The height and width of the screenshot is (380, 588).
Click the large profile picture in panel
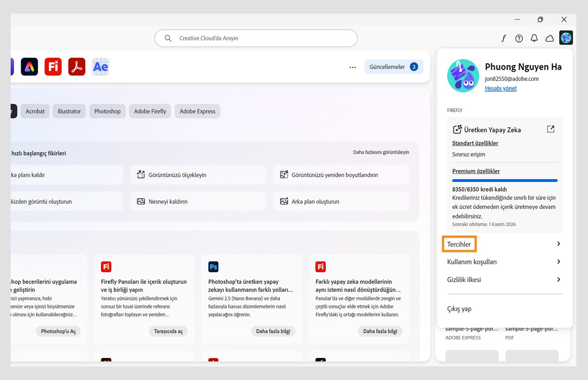[463, 75]
